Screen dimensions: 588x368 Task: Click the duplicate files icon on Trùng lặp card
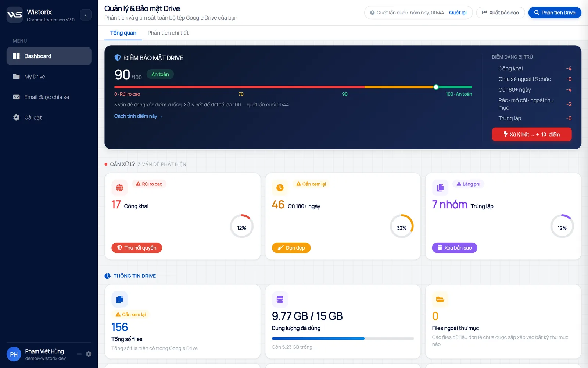440,188
